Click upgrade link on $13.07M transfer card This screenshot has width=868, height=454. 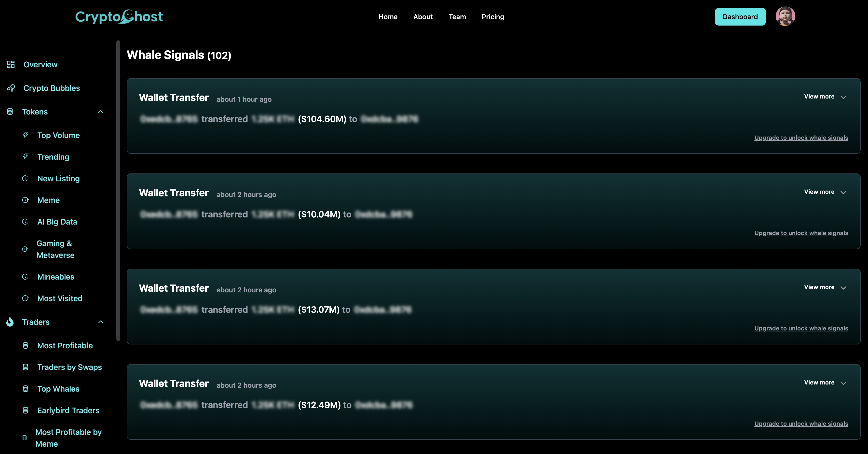(801, 328)
